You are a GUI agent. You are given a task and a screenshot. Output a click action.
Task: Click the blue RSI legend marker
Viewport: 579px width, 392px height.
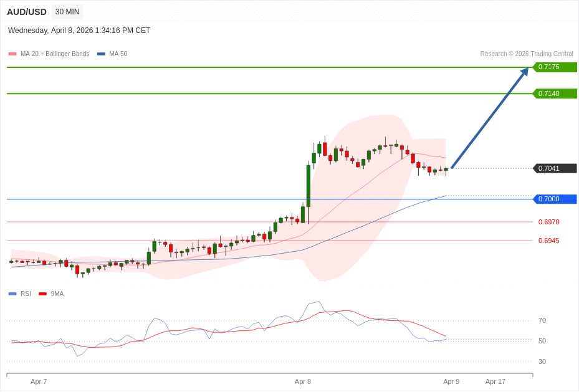12,294
